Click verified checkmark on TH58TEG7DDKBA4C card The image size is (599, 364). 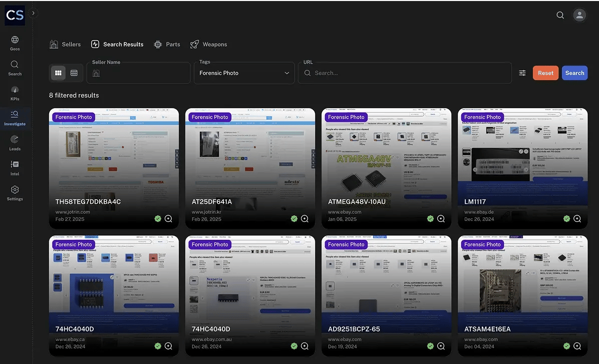pyautogui.click(x=158, y=219)
